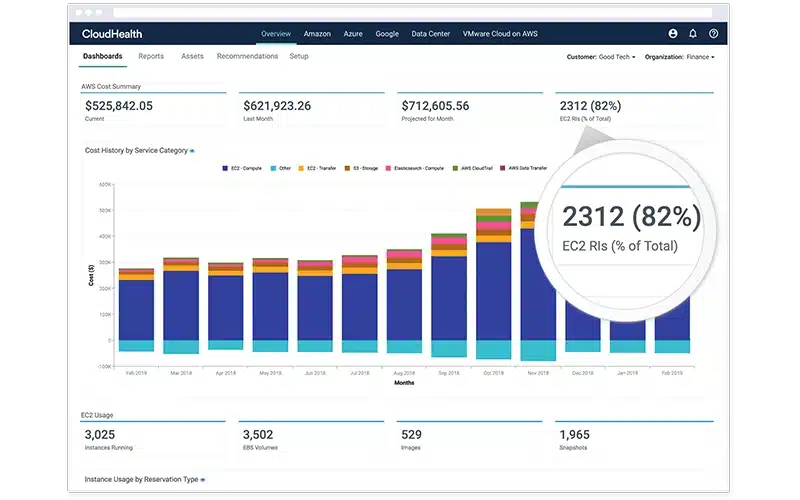Open VMware Cloud on AWS tab
Screen dimensions: 800x500
coord(500,34)
